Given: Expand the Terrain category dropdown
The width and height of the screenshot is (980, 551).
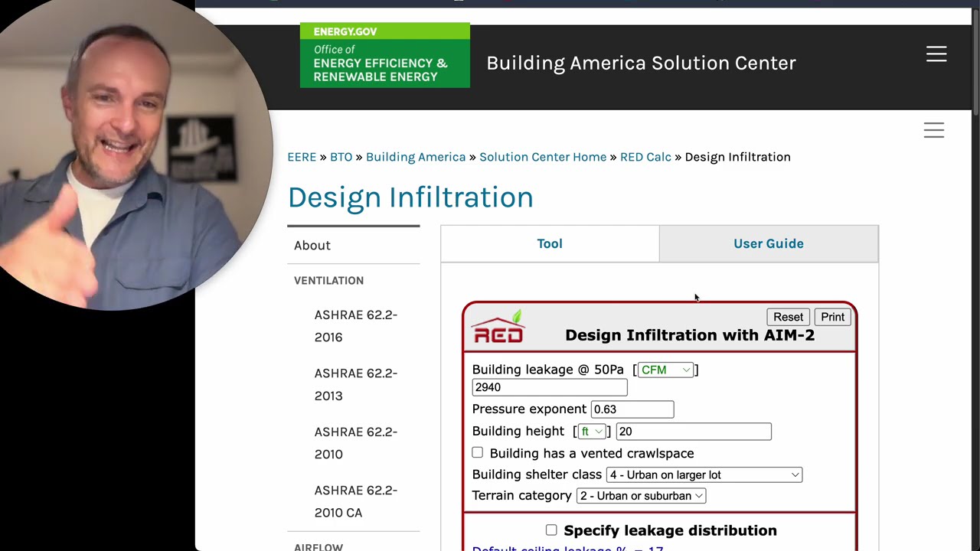Looking at the screenshot, I should tap(641, 496).
